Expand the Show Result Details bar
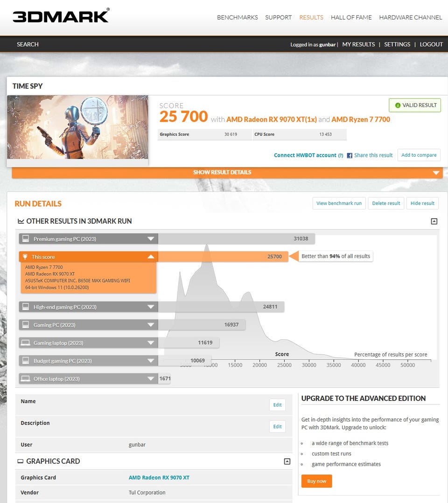The image size is (448, 503). point(227,173)
